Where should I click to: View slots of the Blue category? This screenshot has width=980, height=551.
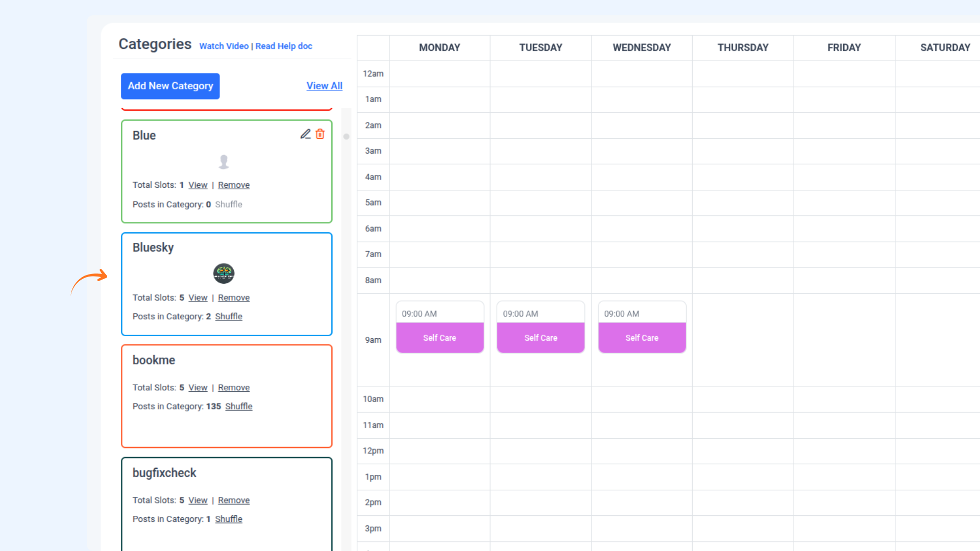coord(198,185)
